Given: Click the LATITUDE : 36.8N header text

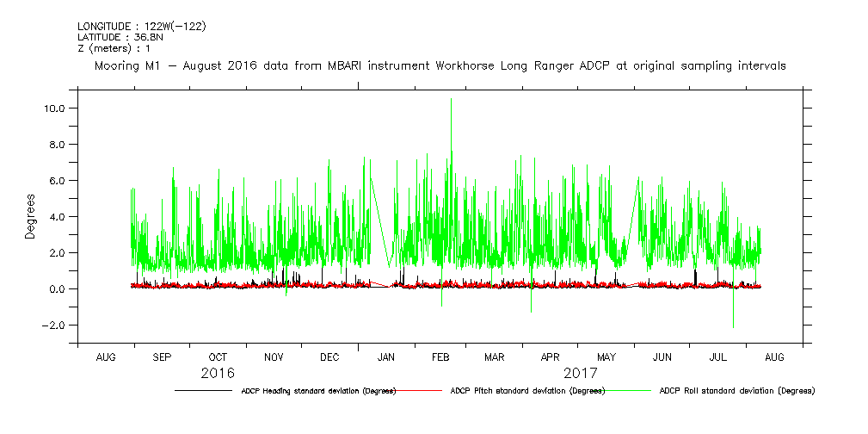Looking at the screenshot, I should [114, 38].
